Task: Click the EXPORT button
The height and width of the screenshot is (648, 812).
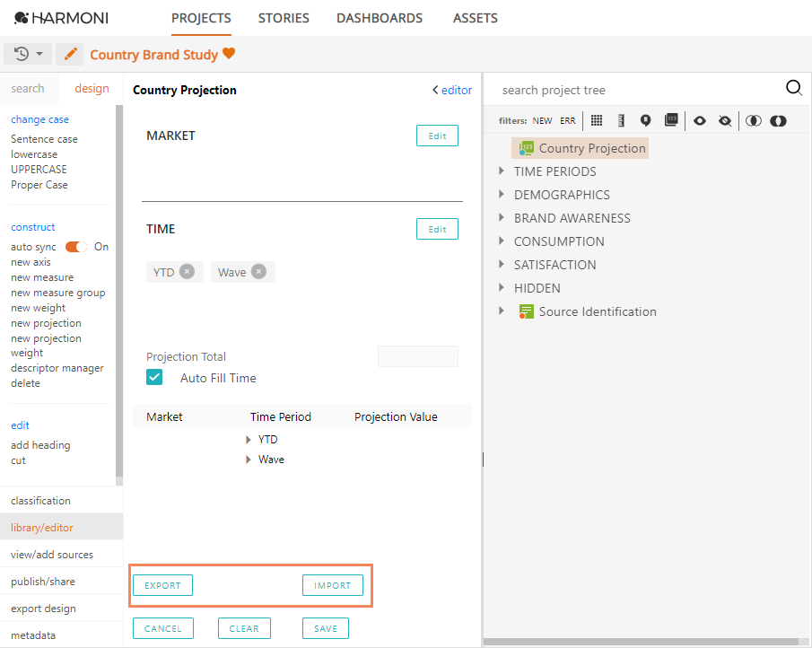Action: (162, 584)
